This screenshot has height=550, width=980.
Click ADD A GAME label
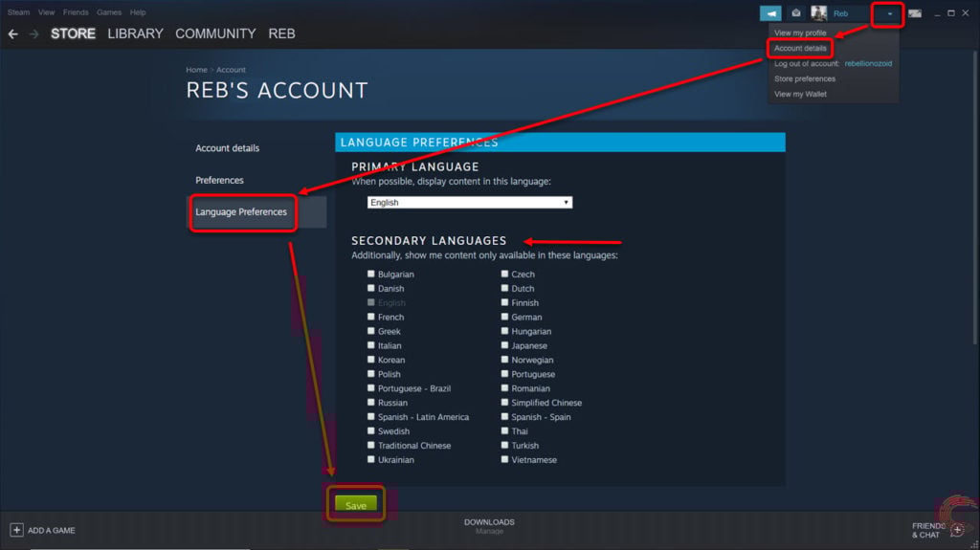pos(52,530)
